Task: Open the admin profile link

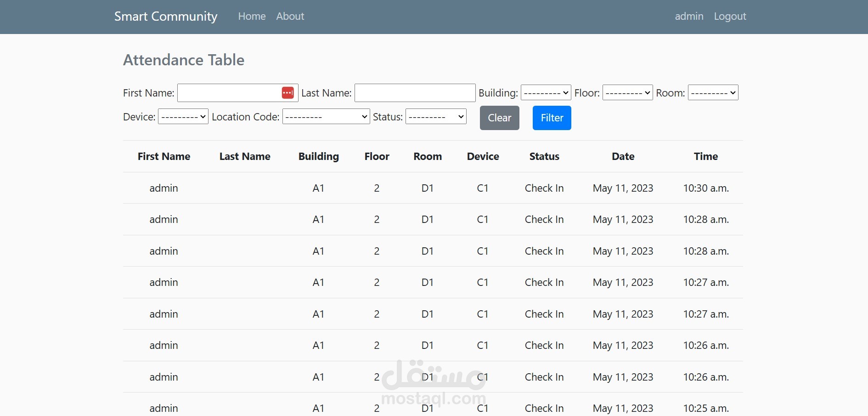Action: point(689,17)
